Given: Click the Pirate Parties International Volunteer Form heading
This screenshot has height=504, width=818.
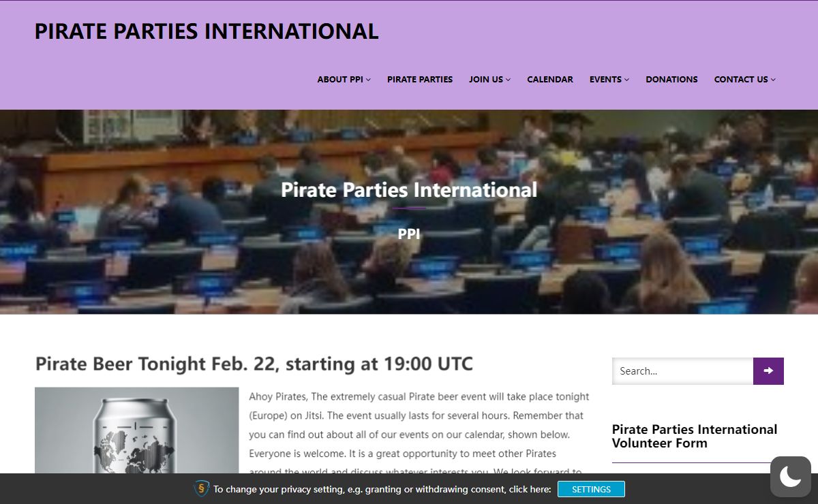Looking at the screenshot, I should point(695,436).
